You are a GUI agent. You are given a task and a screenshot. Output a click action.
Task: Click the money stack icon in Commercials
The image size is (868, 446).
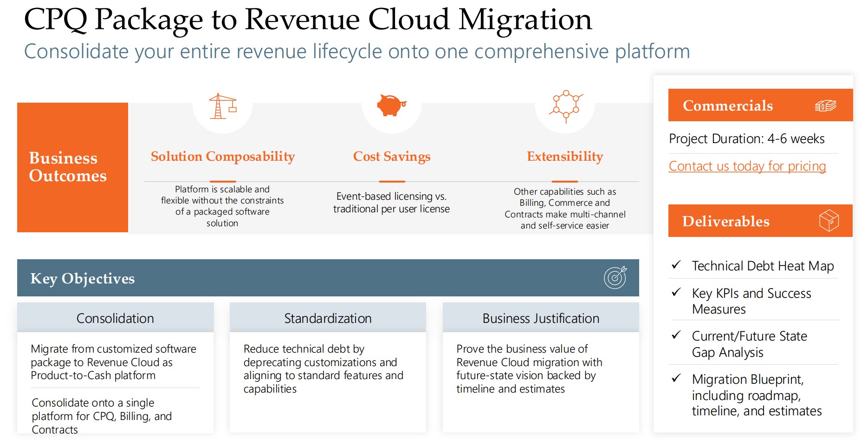pos(825,106)
